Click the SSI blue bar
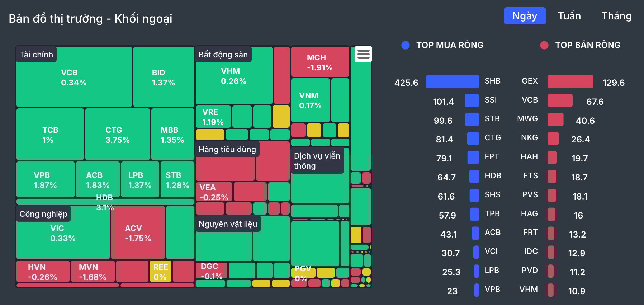644x305 pixels. click(472, 100)
